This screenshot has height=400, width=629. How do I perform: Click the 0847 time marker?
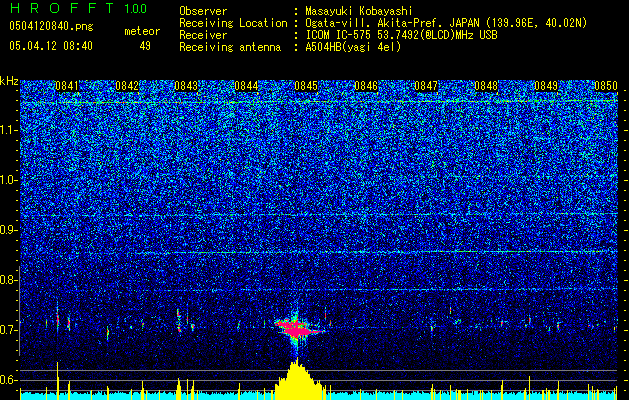coord(426,86)
